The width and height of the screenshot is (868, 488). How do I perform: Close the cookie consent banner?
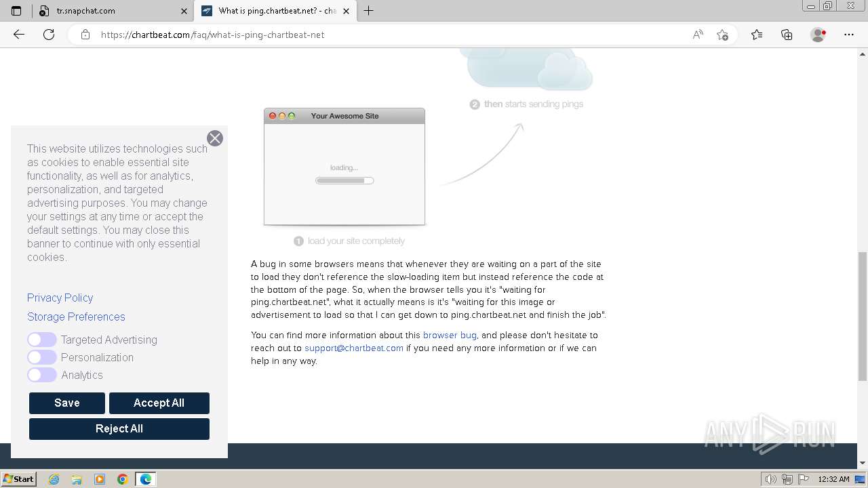click(215, 138)
